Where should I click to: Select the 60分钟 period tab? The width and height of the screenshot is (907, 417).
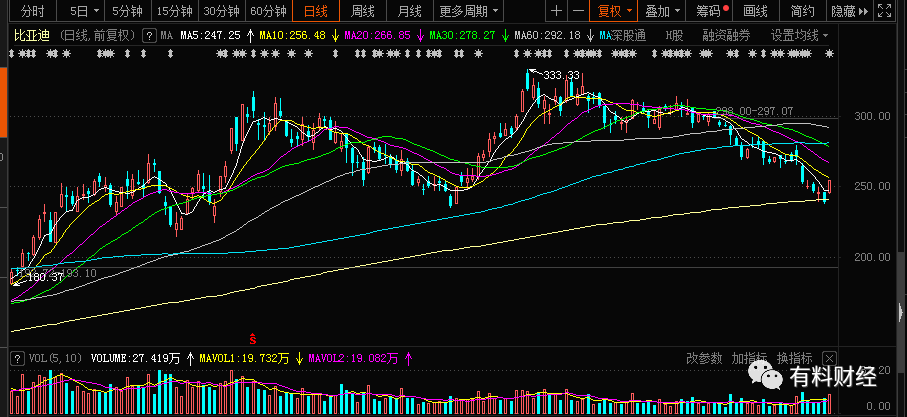[268, 10]
